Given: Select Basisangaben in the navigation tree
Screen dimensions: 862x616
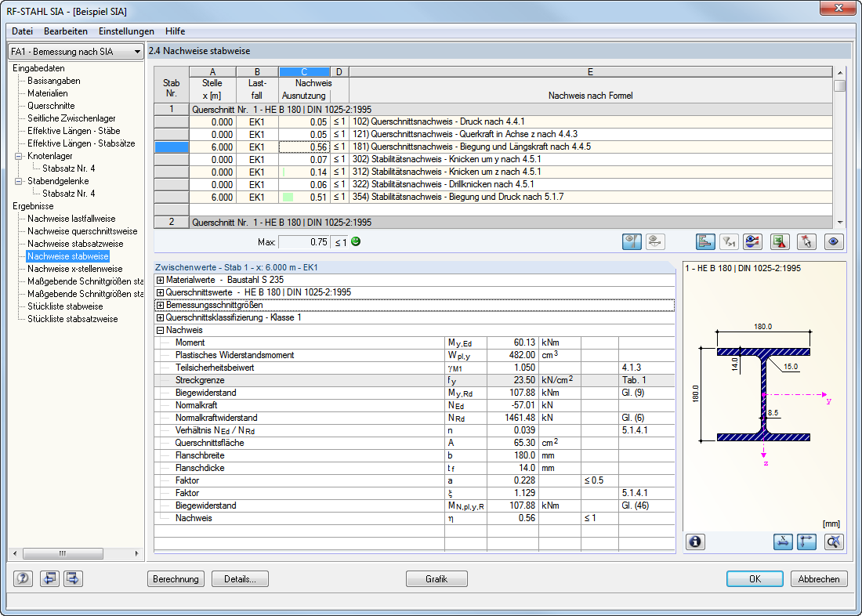Looking at the screenshot, I should pyautogui.click(x=54, y=81).
